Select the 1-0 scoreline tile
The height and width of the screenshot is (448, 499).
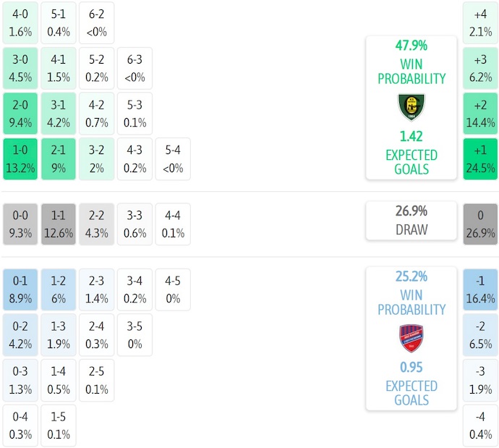point(20,159)
